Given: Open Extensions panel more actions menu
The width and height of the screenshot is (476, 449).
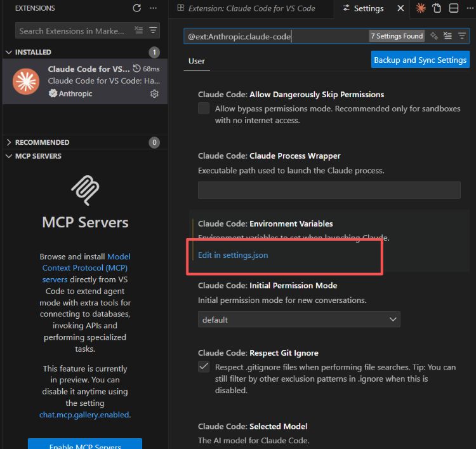Looking at the screenshot, I should click(x=154, y=8).
